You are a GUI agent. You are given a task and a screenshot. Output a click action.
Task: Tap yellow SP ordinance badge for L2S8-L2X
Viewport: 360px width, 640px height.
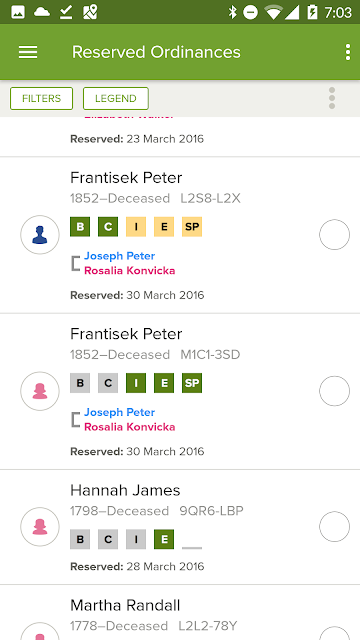[x=192, y=227]
